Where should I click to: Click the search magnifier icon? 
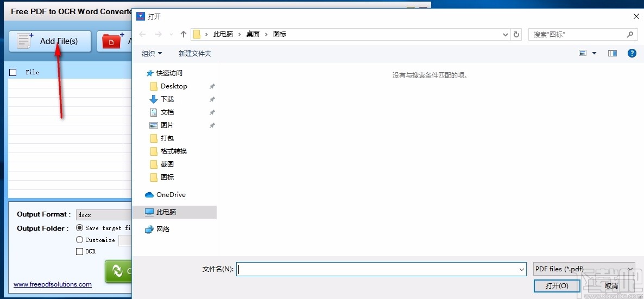point(630,35)
